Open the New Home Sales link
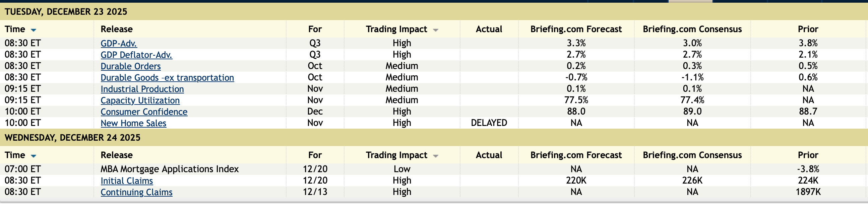The image size is (868, 205). [133, 123]
